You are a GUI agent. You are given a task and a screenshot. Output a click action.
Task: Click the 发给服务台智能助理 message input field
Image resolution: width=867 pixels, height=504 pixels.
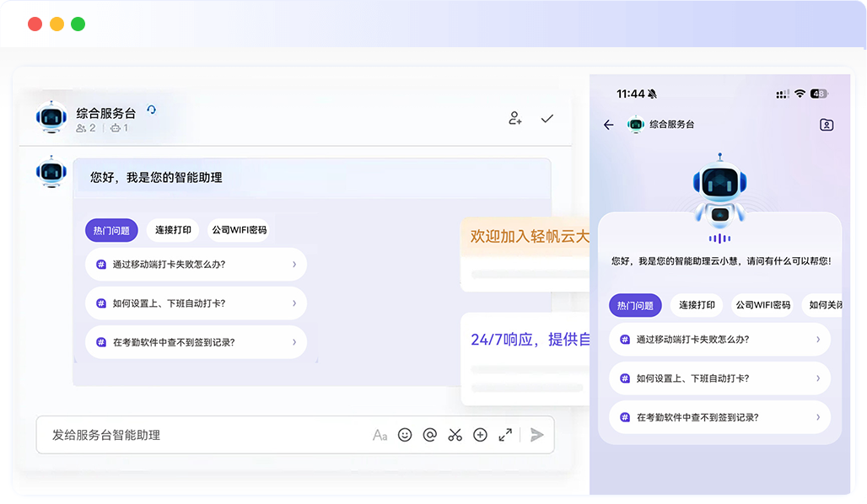pyautogui.click(x=202, y=435)
